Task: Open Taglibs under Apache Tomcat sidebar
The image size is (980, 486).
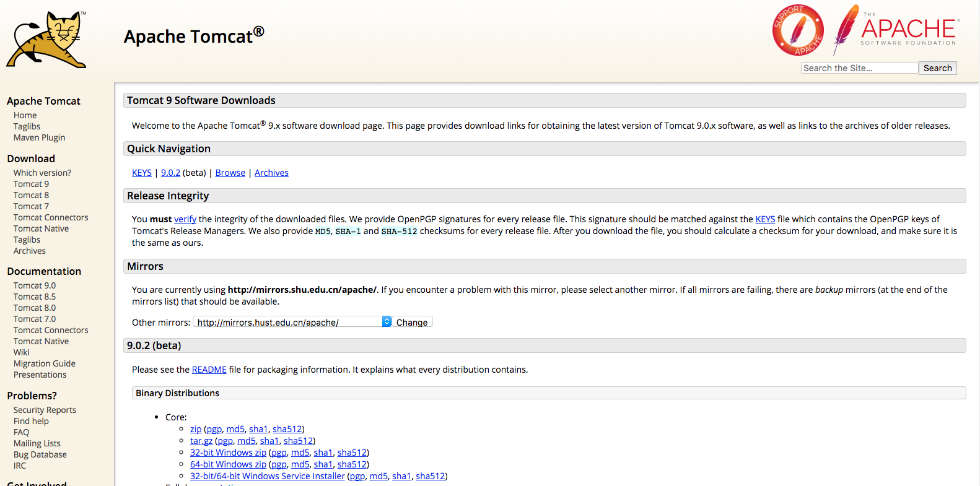Action: [27, 126]
